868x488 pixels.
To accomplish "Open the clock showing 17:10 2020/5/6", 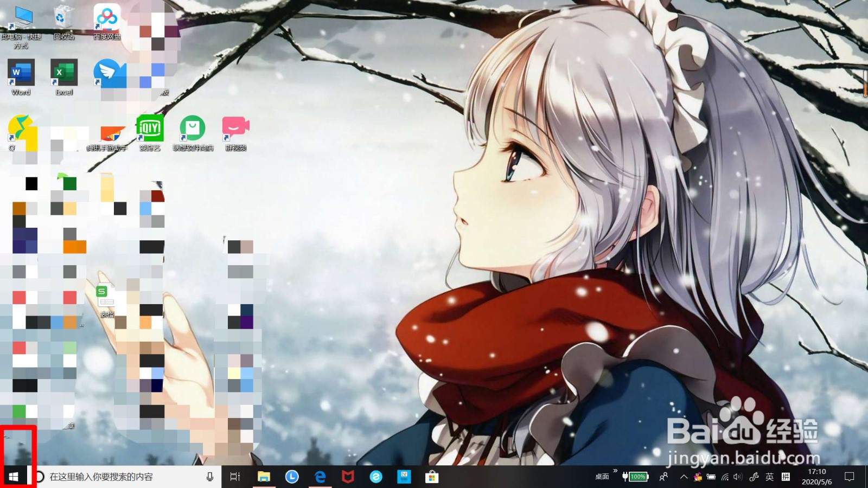I will coord(816,477).
